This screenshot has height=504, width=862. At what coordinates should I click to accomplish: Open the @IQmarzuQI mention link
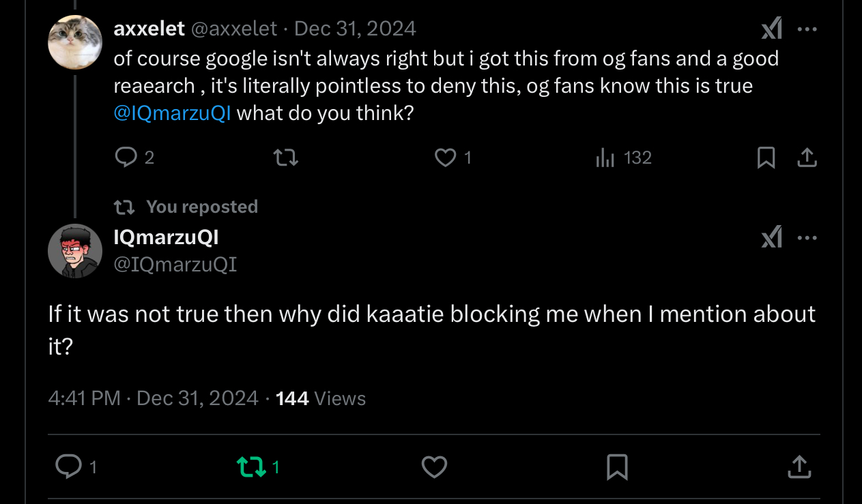coord(172,113)
